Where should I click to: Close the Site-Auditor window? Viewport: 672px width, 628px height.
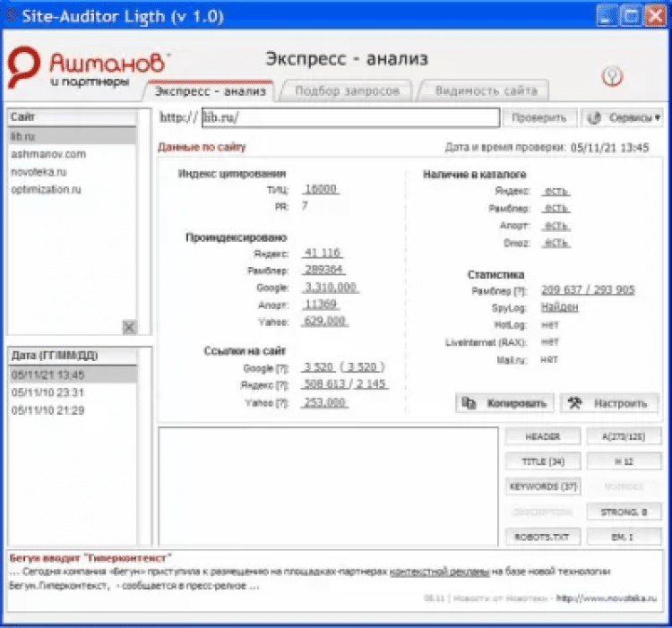(655, 16)
